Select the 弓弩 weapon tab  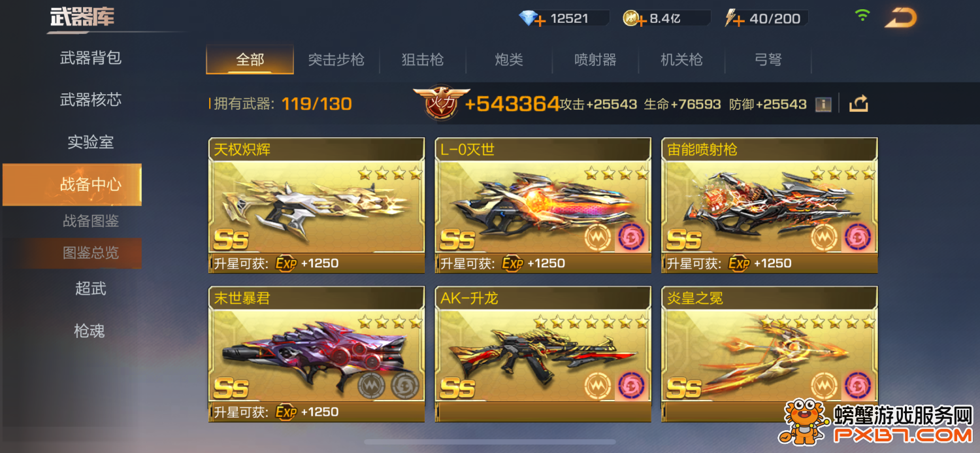click(768, 59)
